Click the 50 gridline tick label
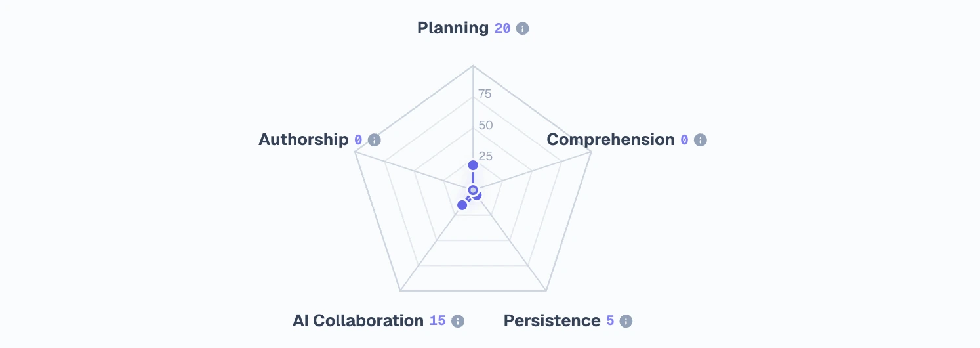The height and width of the screenshot is (348, 980). (485, 125)
